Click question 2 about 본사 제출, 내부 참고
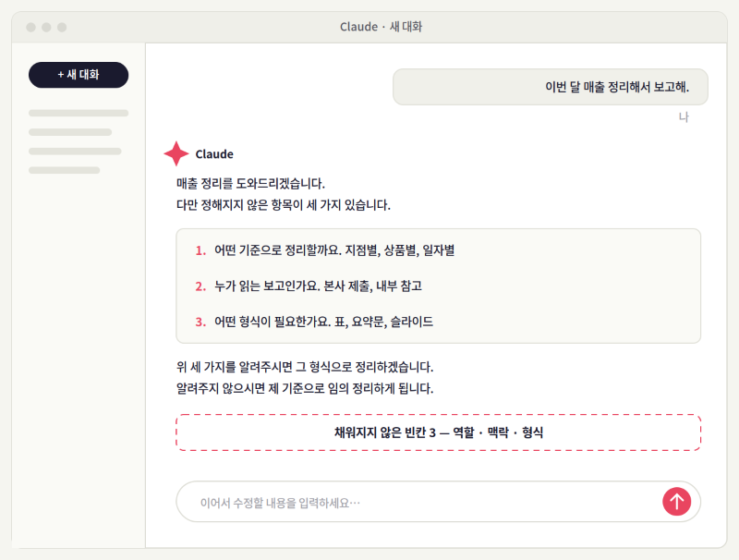 point(309,286)
